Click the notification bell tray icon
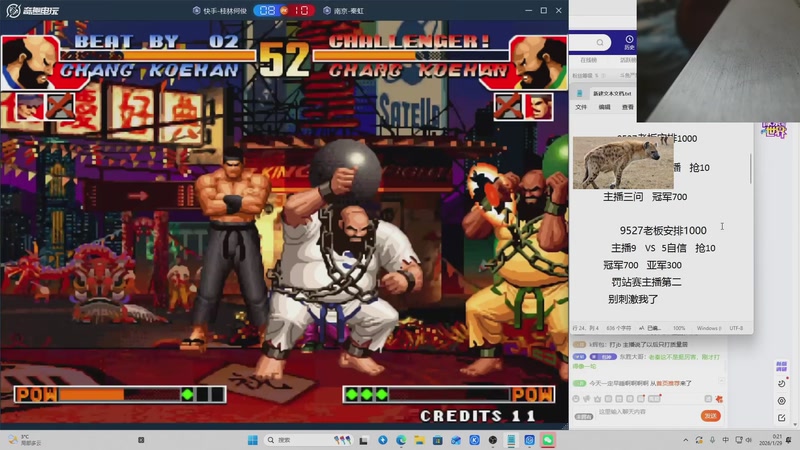The width and height of the screenshot is (800, 450). coord(790,440)
